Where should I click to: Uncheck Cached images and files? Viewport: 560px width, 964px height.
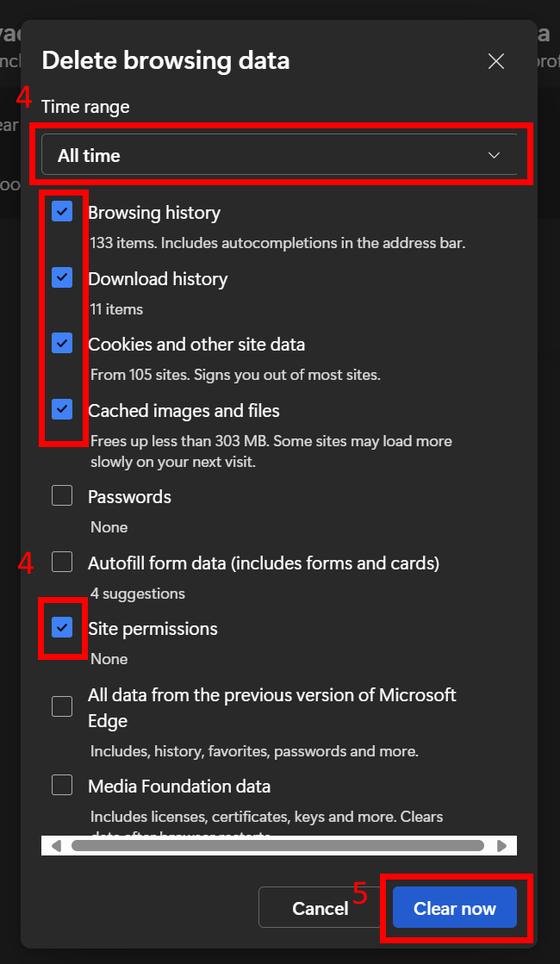pos(62,409)
